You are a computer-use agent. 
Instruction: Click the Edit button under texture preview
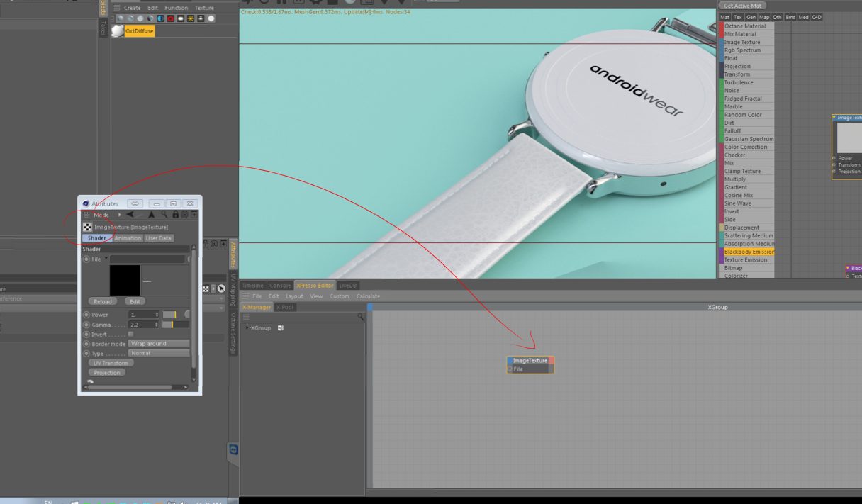tap(135, 301)
